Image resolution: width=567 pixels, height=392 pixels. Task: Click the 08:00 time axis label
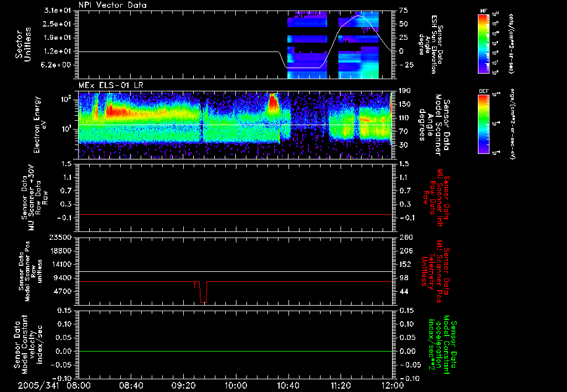point(80,385)
